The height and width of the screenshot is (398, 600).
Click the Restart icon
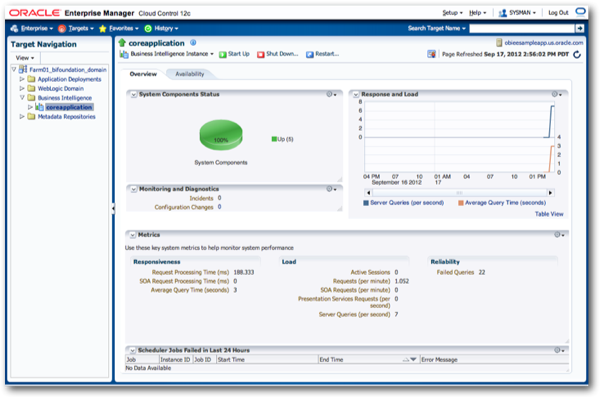click(310, 54)
